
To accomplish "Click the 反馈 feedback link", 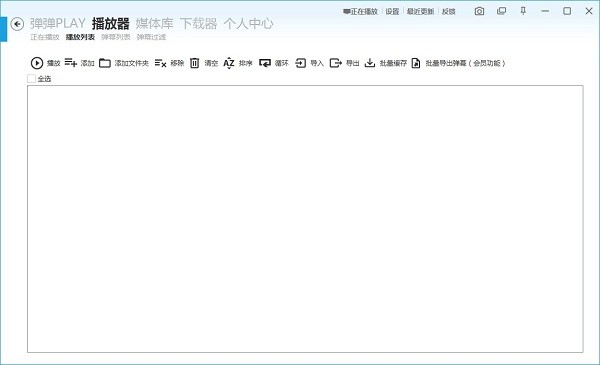I will pos(448,11).
